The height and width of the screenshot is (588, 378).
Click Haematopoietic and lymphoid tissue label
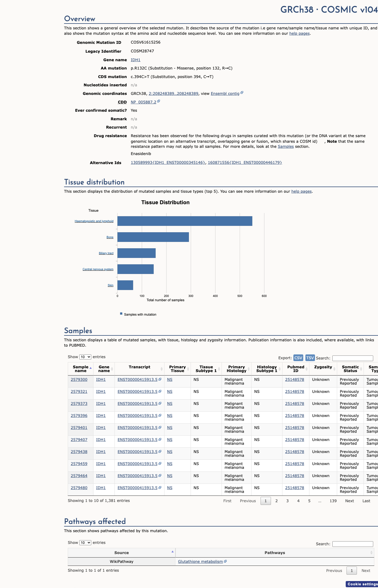[x=94, y=221]
